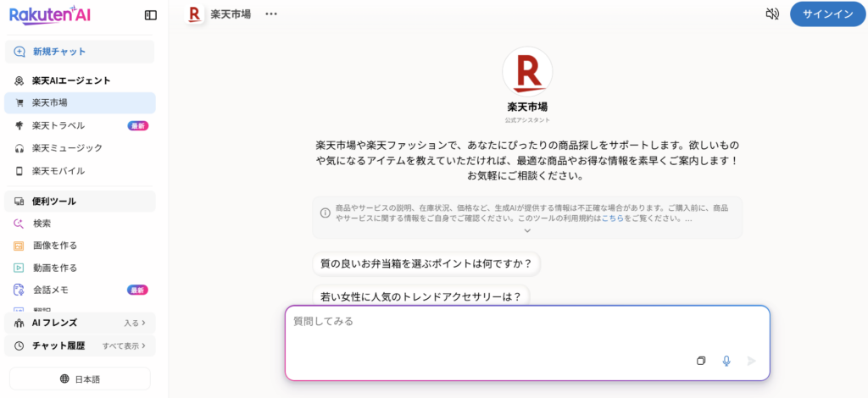868x398 pixels.
Task: Select 楽天トラベル in the sidebar
Action: click(x=58, y=125)
